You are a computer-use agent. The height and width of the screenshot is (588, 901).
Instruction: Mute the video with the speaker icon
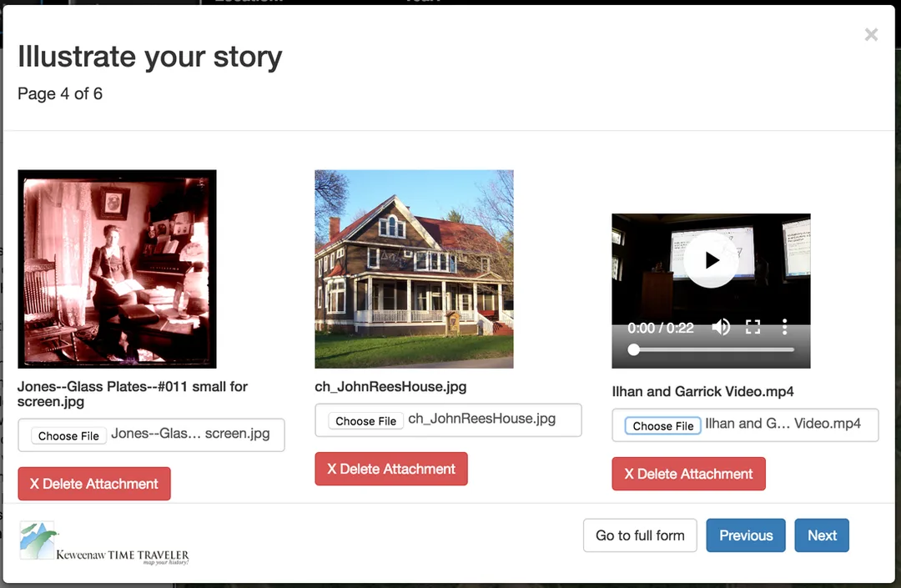[721, 327]
